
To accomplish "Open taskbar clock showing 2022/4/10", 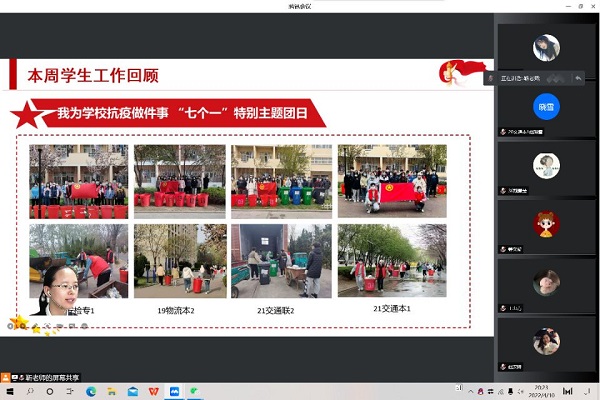I will tap(541, 391).
